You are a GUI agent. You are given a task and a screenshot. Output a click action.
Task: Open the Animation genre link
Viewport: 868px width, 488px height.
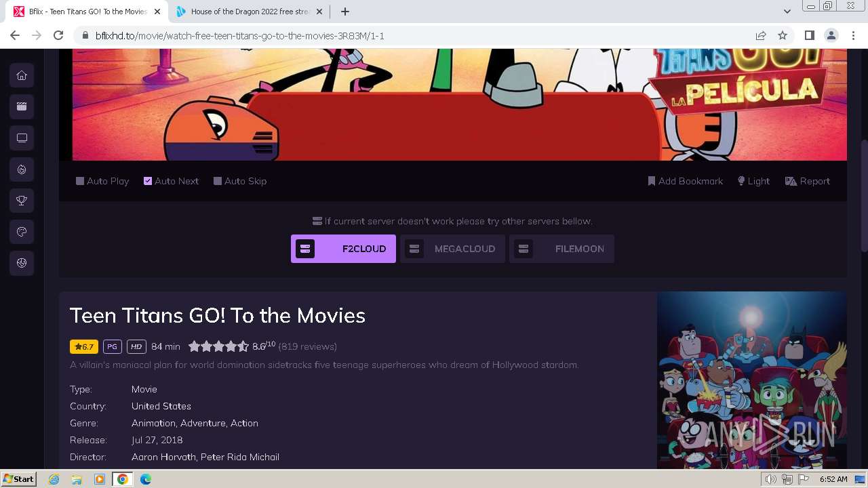[154, 423]
